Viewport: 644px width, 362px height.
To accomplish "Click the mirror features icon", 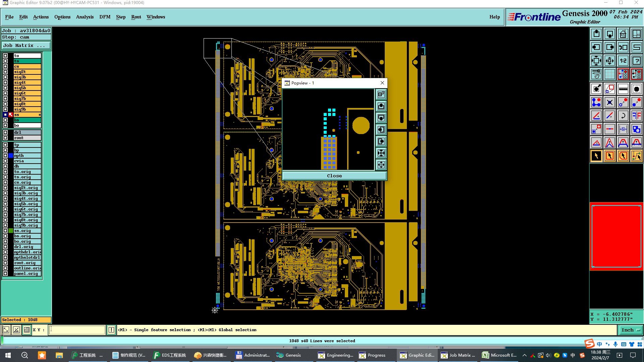I will click(x=636, y=116).
